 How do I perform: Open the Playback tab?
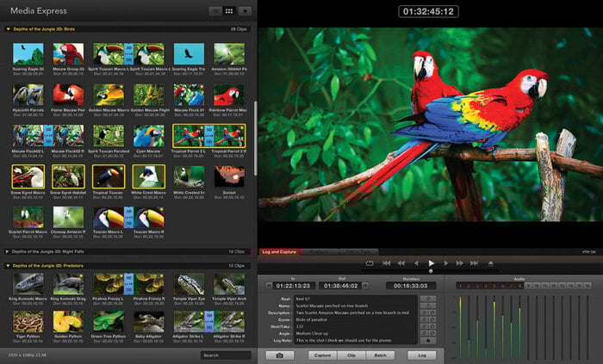click(320, 252)
